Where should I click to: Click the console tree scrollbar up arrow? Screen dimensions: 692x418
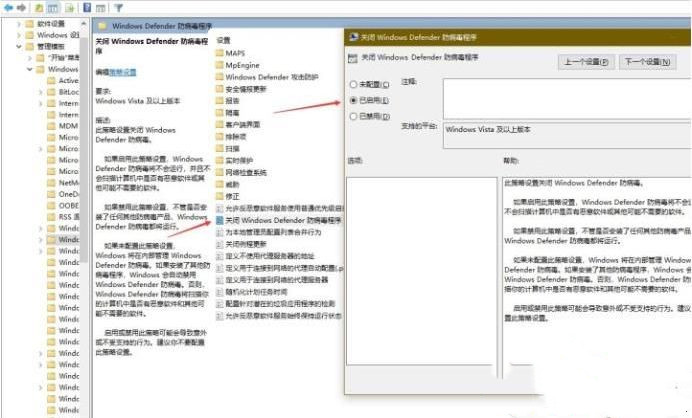83,24
